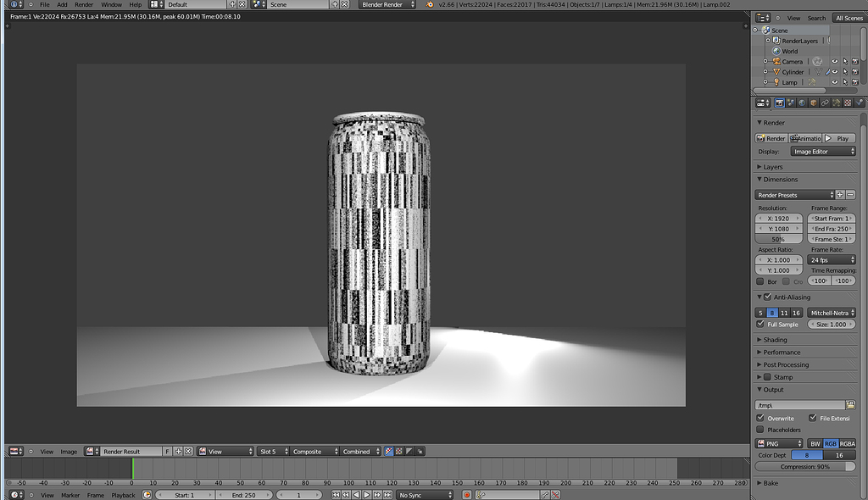Open Mitchell-Netravali filter dropdown

coord(832,313)
